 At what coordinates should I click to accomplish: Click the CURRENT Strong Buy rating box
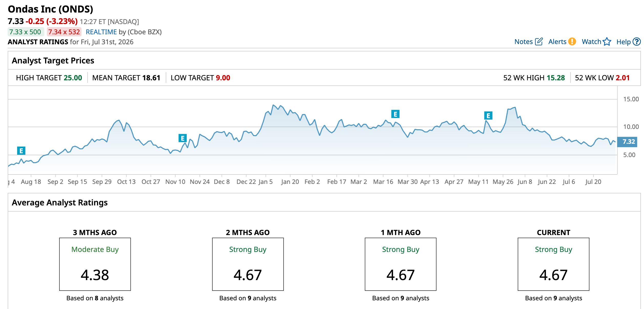[554, 264]
